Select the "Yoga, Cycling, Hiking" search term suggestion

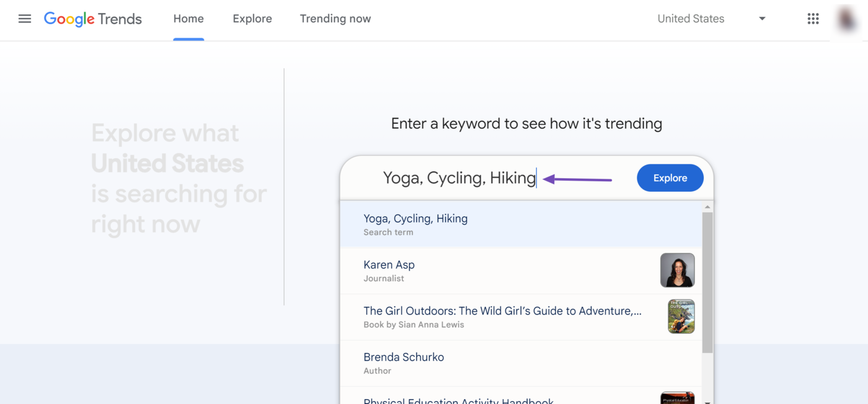coord(521,225)
